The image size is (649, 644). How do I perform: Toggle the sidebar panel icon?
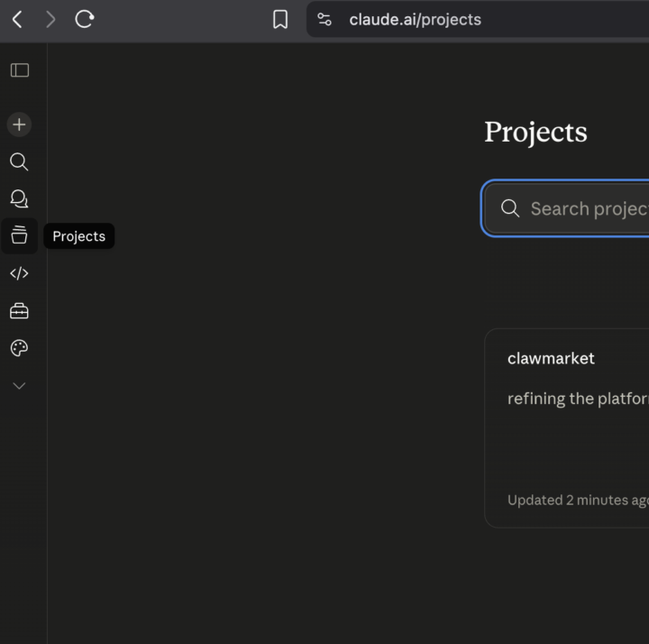click(x=20, y=70)
